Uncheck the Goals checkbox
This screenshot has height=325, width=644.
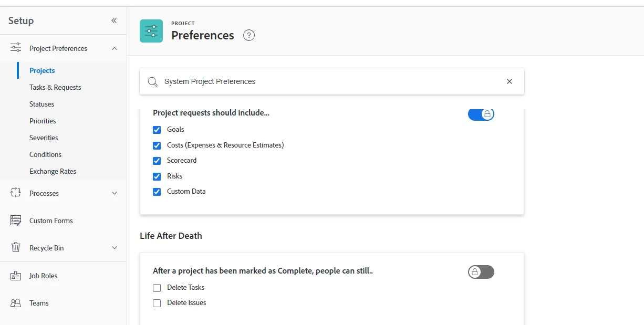click(x=157, y=130)
